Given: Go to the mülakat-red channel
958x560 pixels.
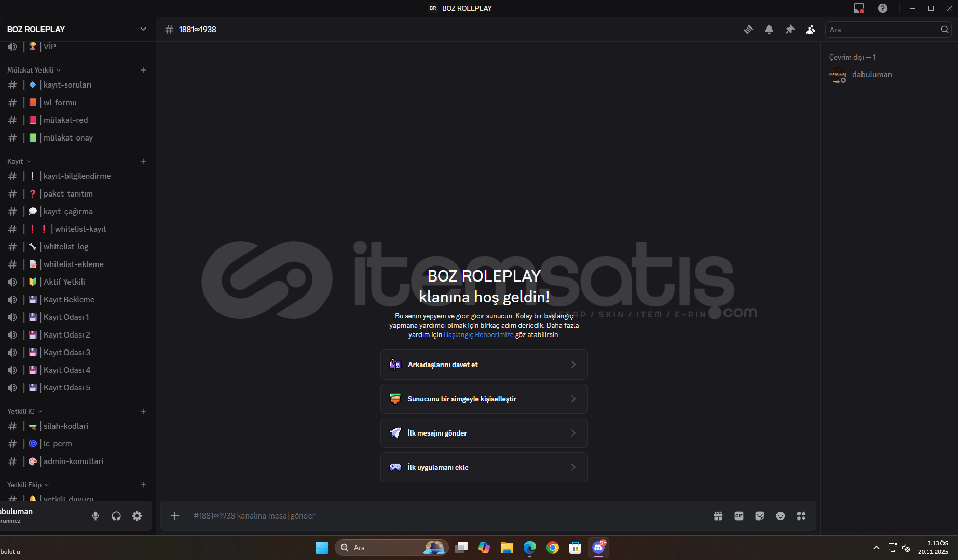Looking at the screenshot, I should pos(76,120).
